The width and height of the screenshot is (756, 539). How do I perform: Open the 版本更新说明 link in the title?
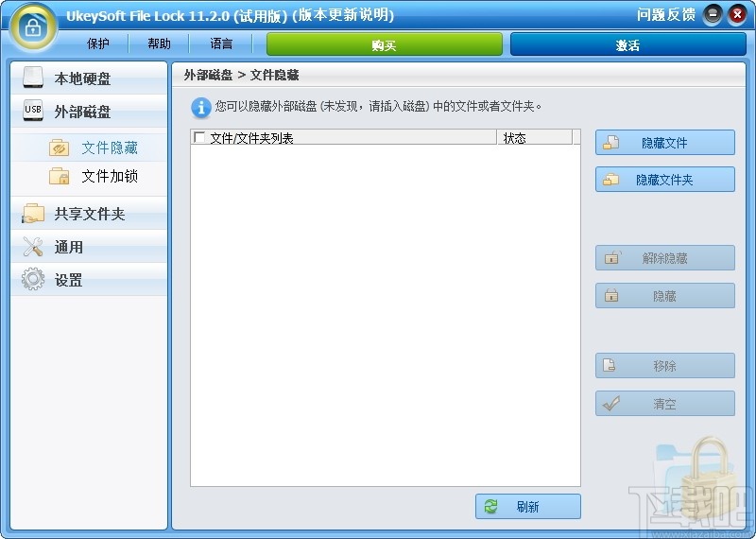(343, 15)
